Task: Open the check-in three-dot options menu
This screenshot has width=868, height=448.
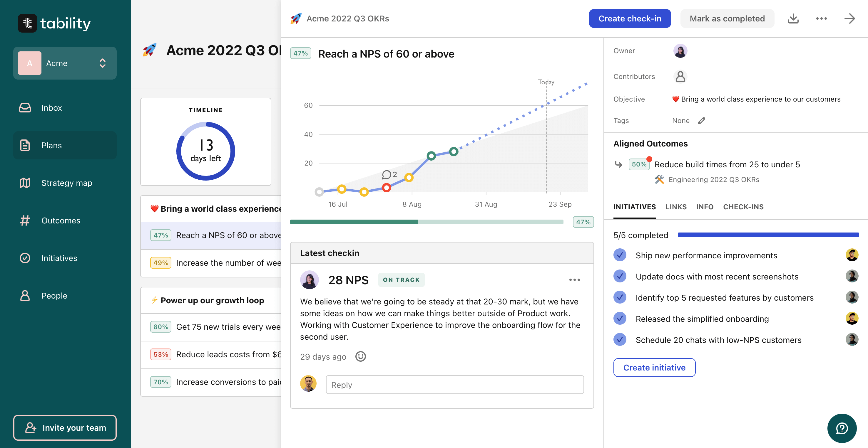Action: click(574, 280)
